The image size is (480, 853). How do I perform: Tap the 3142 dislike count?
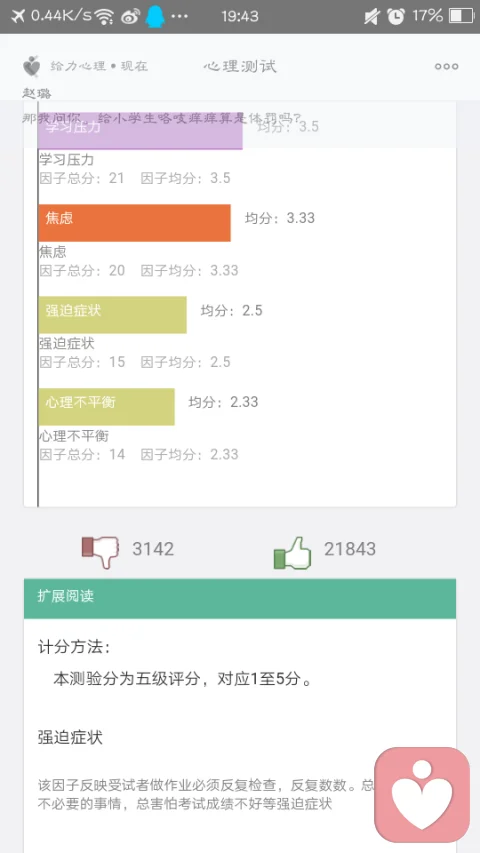click(153, 549)
